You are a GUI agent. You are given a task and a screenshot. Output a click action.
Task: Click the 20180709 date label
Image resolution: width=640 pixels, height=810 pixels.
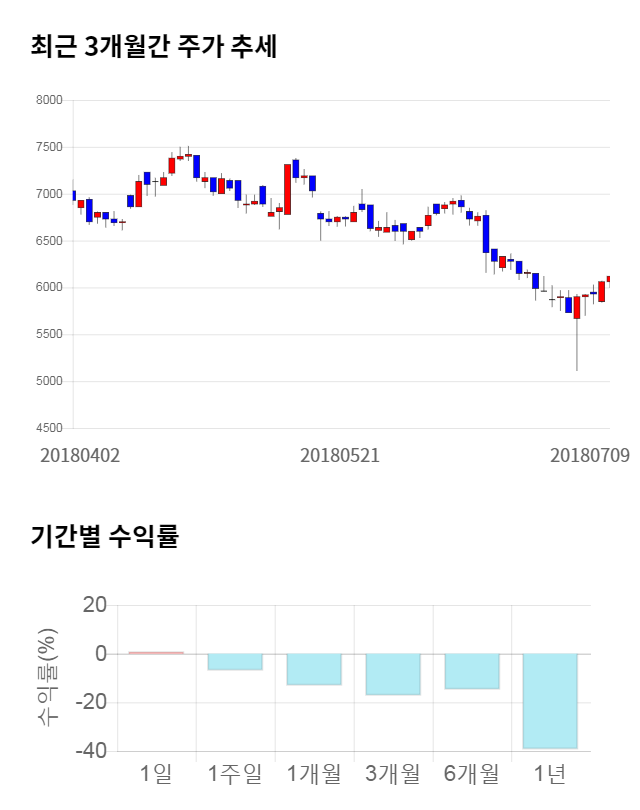(590, 455)
